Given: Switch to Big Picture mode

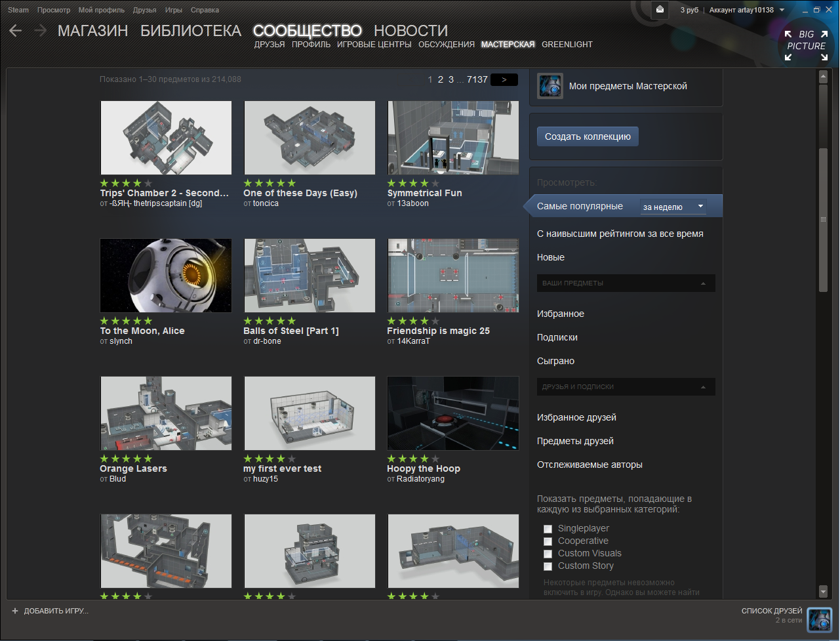Looking at the screenshot, I should coord(807,45).
